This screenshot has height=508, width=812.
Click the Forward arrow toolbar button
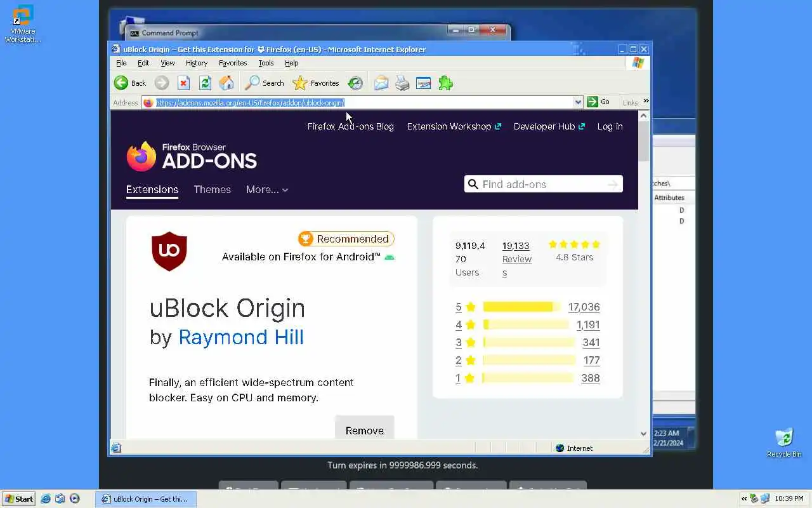coord(162,83)
